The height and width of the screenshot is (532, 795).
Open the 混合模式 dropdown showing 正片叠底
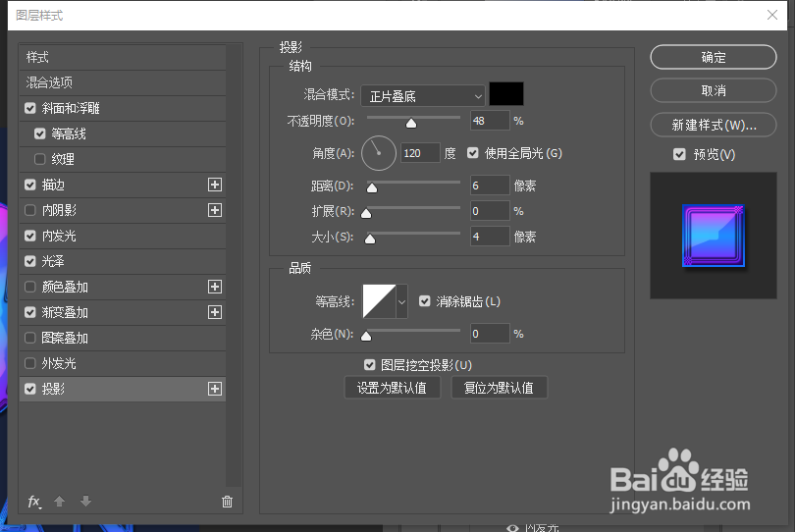pyautogui.click(x=423, y=95)
